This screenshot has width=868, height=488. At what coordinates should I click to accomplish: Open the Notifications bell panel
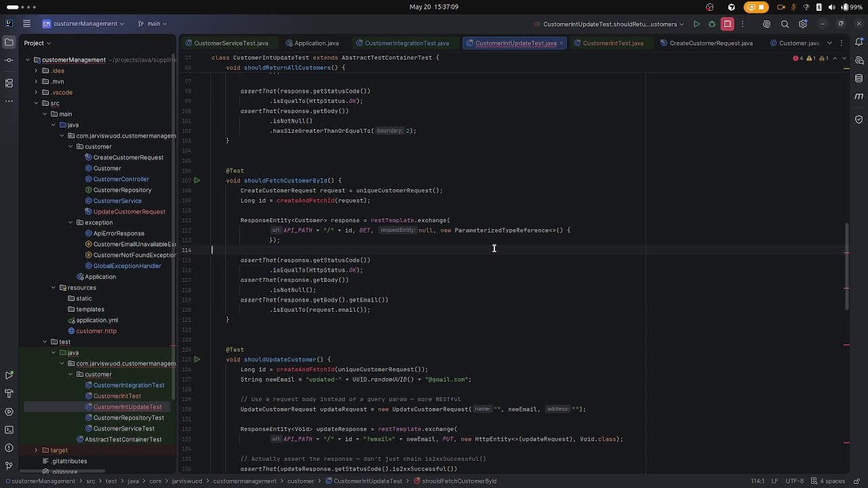859,42
